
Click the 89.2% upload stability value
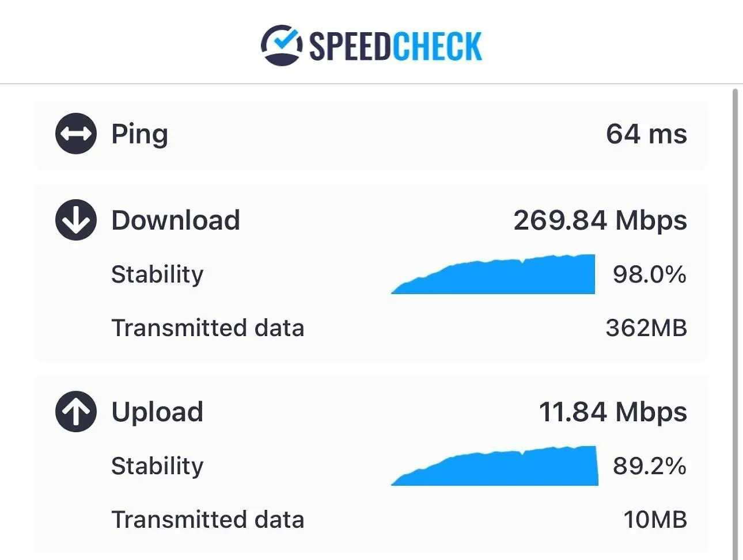(x=650, y=466)
